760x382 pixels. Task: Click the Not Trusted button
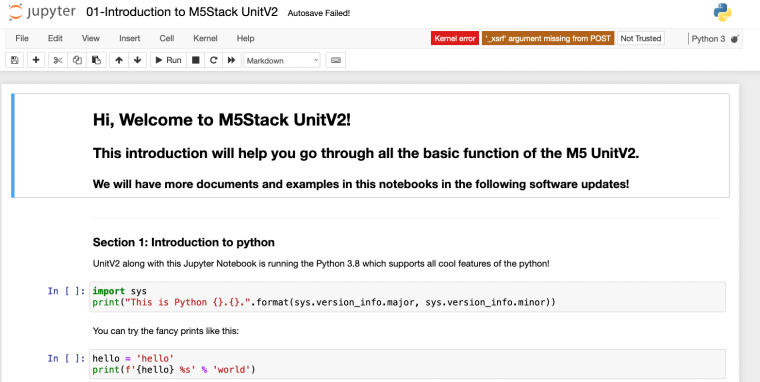pos(640,38)
